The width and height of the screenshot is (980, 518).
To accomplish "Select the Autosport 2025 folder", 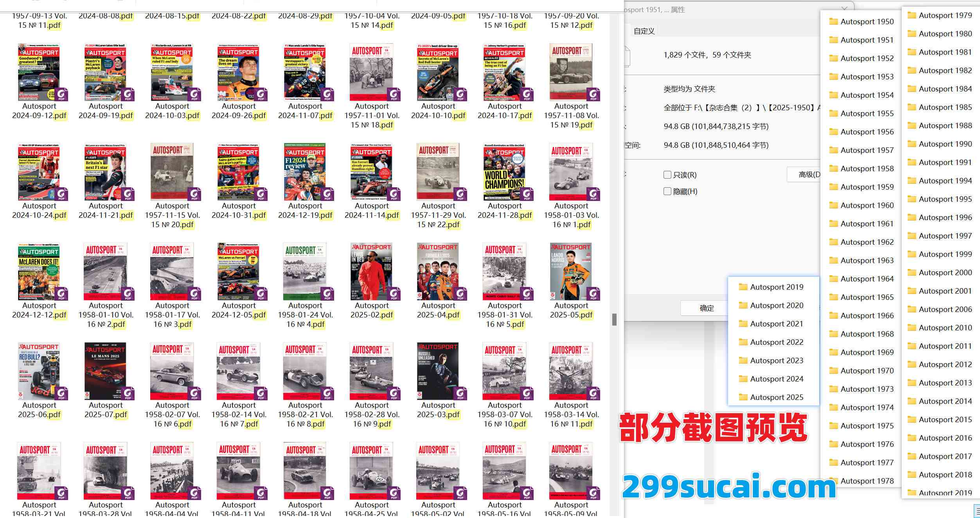I will tap(776, 397).
